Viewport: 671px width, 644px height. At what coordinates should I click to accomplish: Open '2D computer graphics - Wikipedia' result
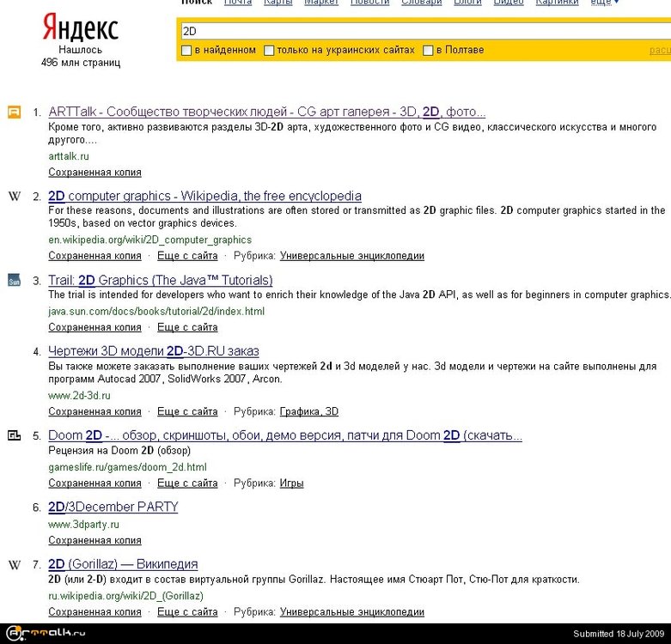[x=204, y=196]
